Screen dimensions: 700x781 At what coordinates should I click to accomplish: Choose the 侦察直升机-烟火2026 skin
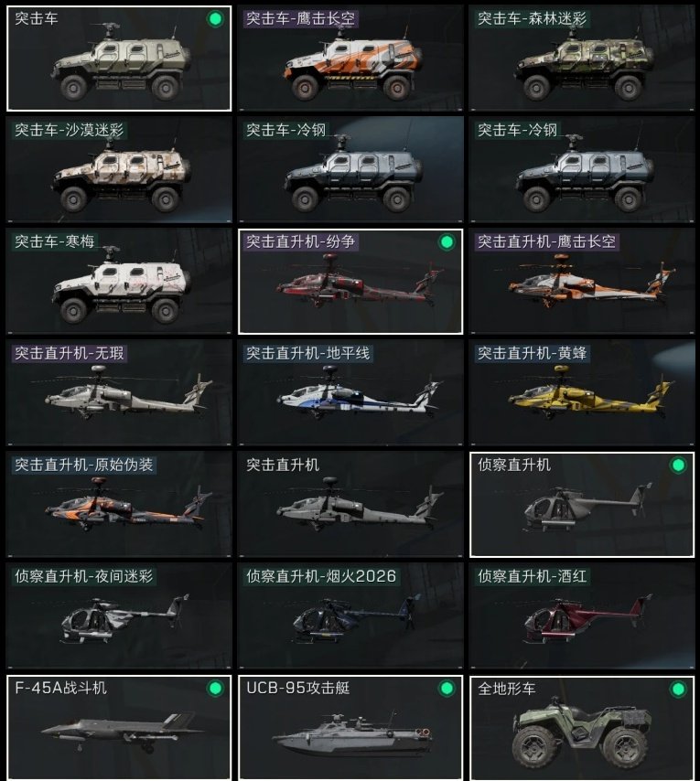[x=350, y=615]
